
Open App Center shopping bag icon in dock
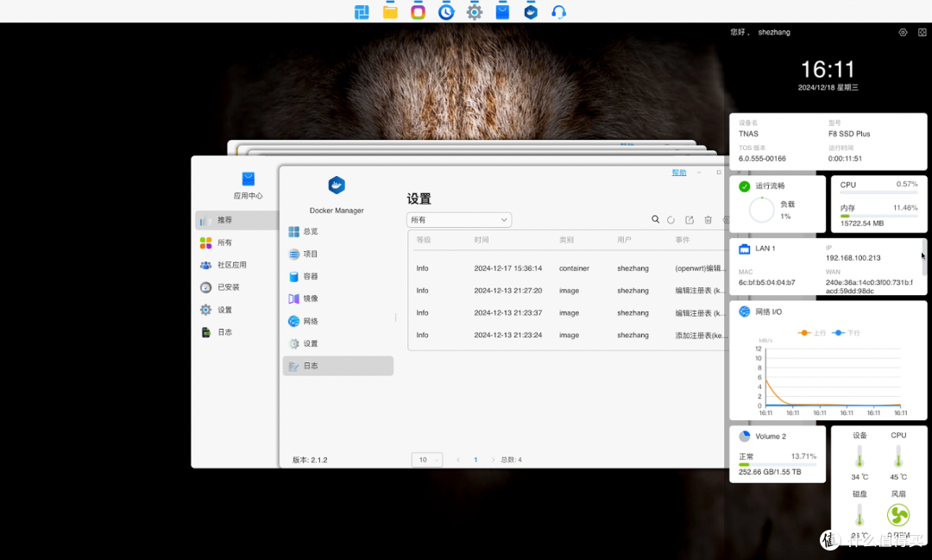(502, 11)
